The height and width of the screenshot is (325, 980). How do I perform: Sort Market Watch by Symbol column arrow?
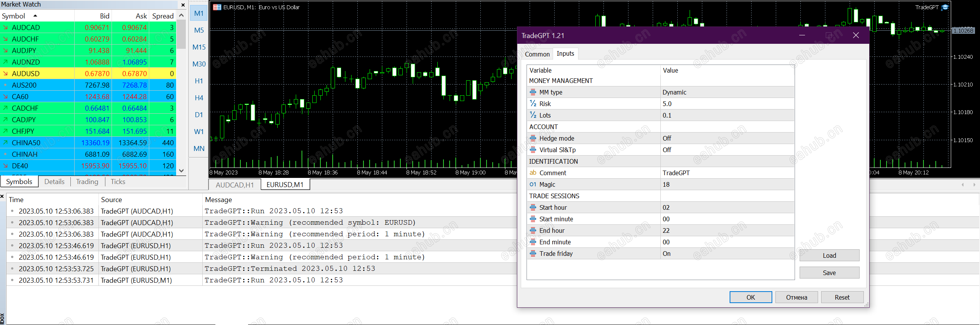35,16
